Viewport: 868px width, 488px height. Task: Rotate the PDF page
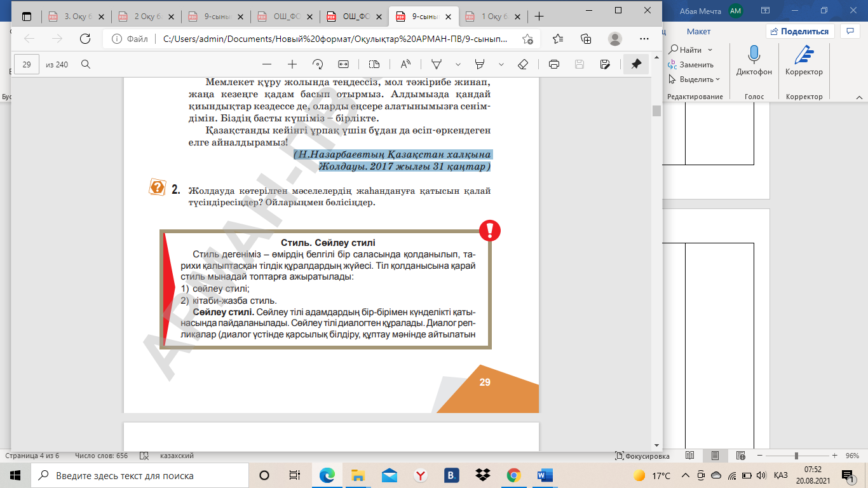[x=318, y=64]
